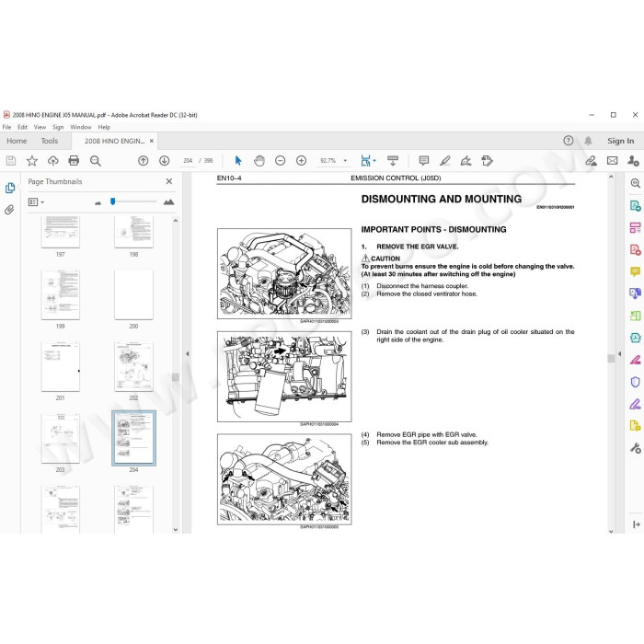
Task: Expand the zoom percentage dropdown
Action: [x=345, y=161]
